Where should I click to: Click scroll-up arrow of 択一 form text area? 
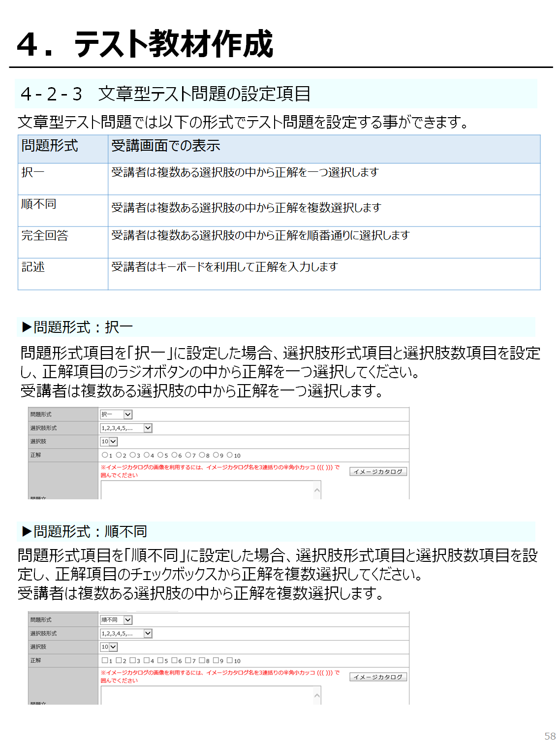(x=317, y=490)
